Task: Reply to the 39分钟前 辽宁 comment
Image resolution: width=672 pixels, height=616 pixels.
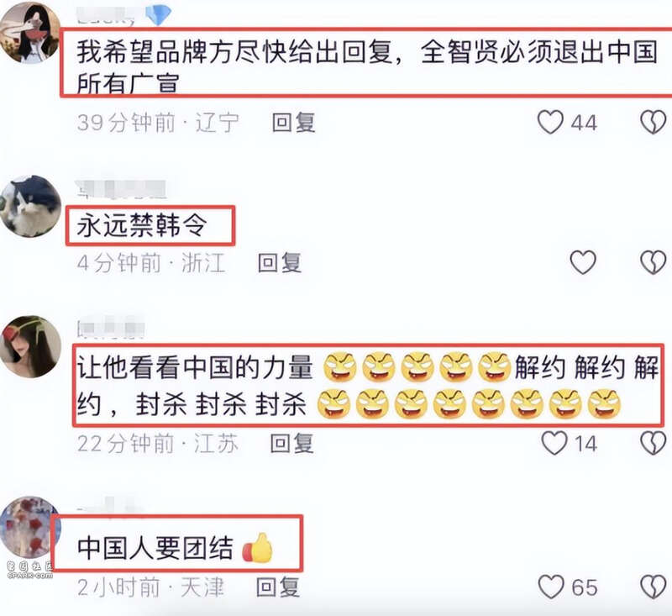Action: [294, 123]
